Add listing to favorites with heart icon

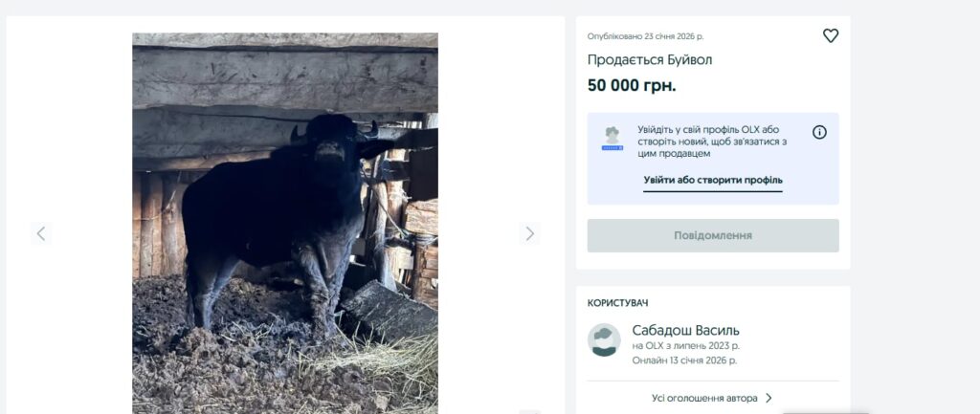(x=830, y=35)
